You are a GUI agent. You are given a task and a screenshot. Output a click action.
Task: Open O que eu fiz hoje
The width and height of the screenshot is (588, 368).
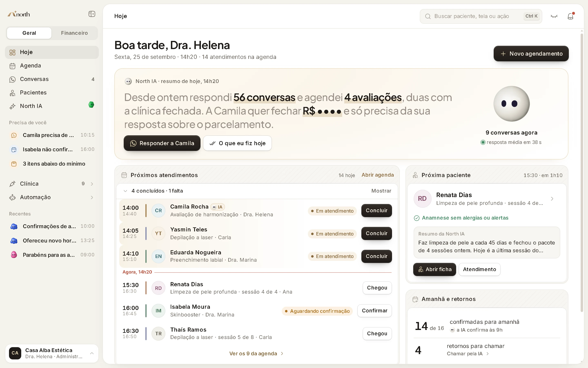[237, 143]
